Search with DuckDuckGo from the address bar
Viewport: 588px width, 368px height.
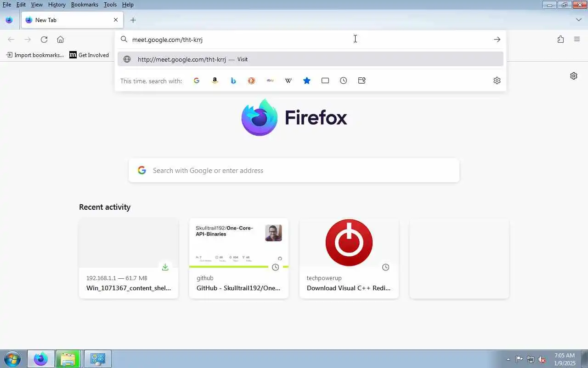(252, 80)
